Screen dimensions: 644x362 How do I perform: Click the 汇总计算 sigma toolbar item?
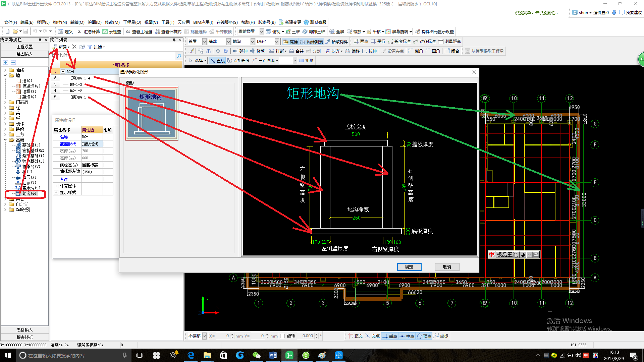89,32
